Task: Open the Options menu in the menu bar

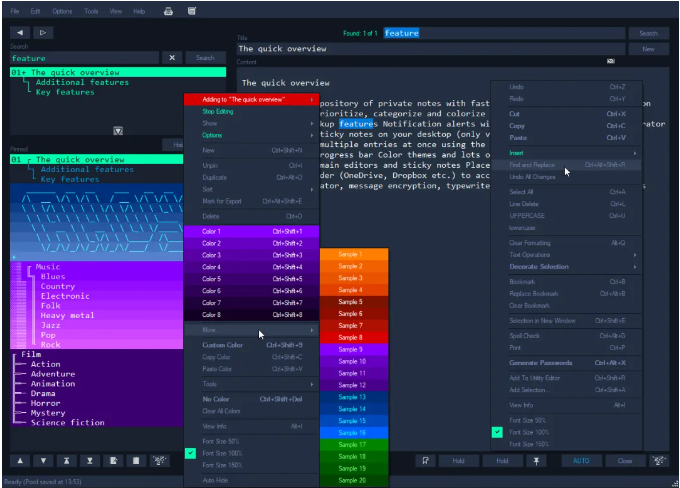Action: click(x=62, y=11)
